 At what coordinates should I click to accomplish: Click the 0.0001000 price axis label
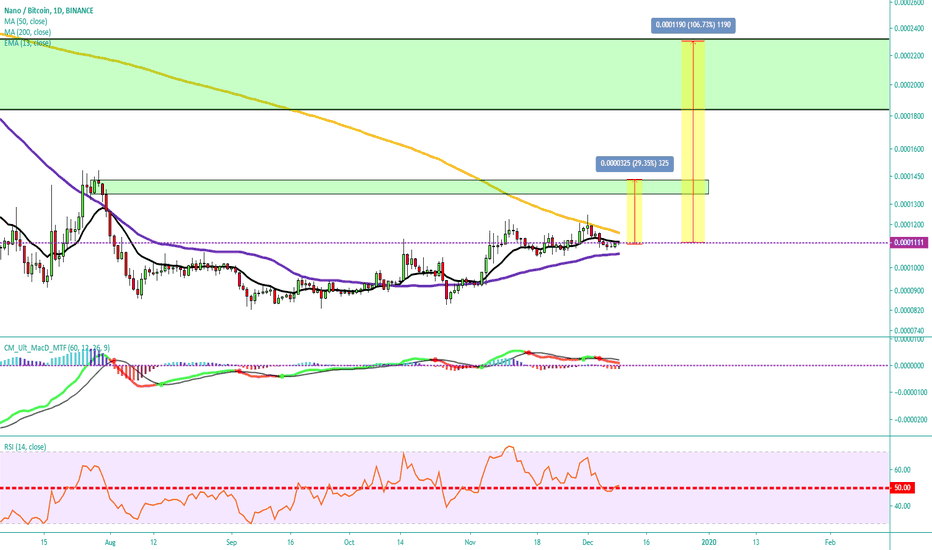[x=909, y=268]
